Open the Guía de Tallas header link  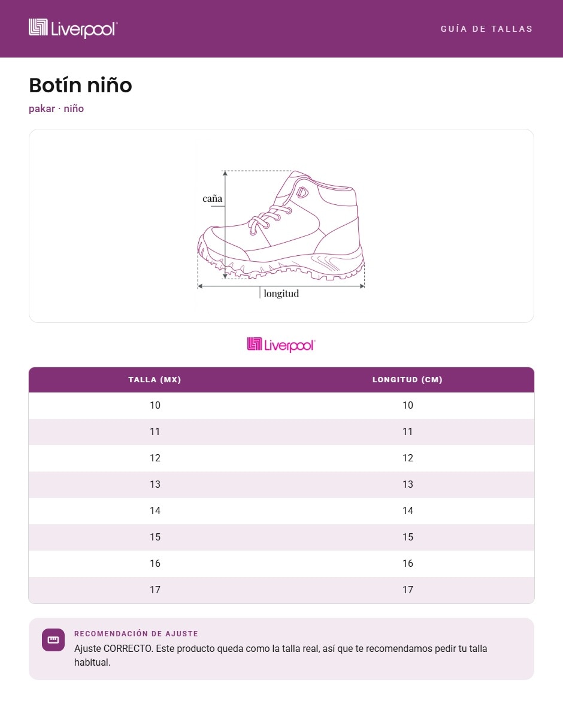[486, 29]
